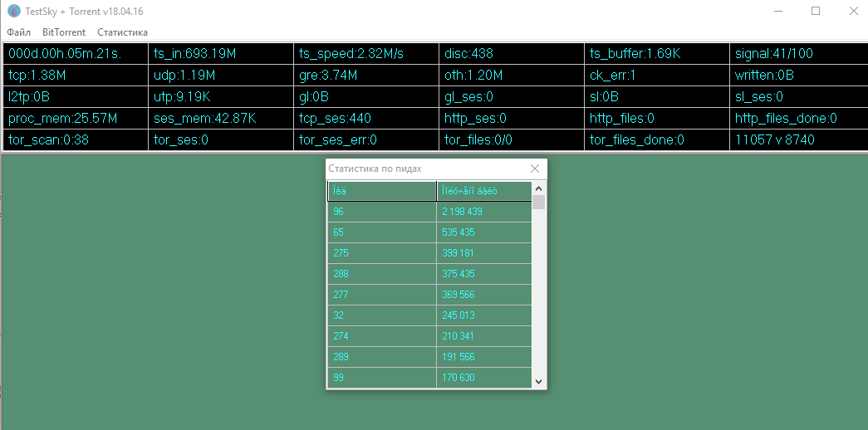This screenshot has height=430, width=868.
Task: Click the TestSky app icon in title bar
Action: (x=14, y=11)
